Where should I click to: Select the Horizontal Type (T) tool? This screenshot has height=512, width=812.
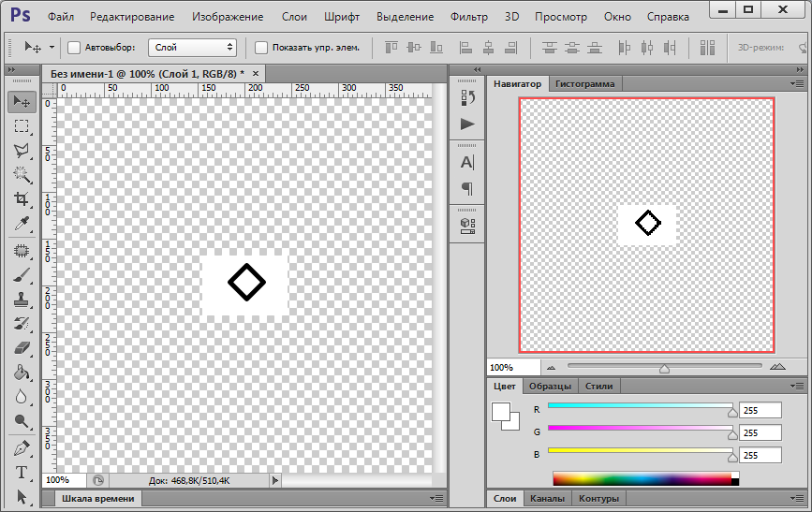[22, 473]
